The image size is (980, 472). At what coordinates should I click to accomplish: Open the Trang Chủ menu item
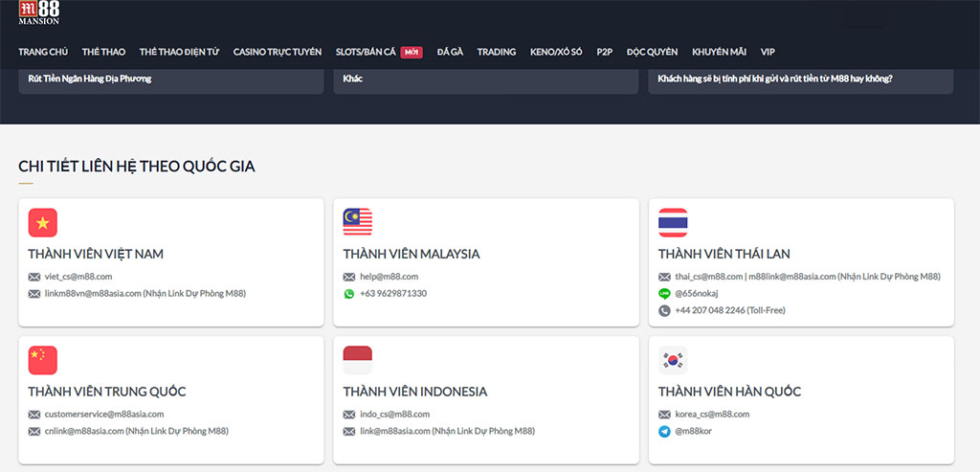[x=43, y=52]
